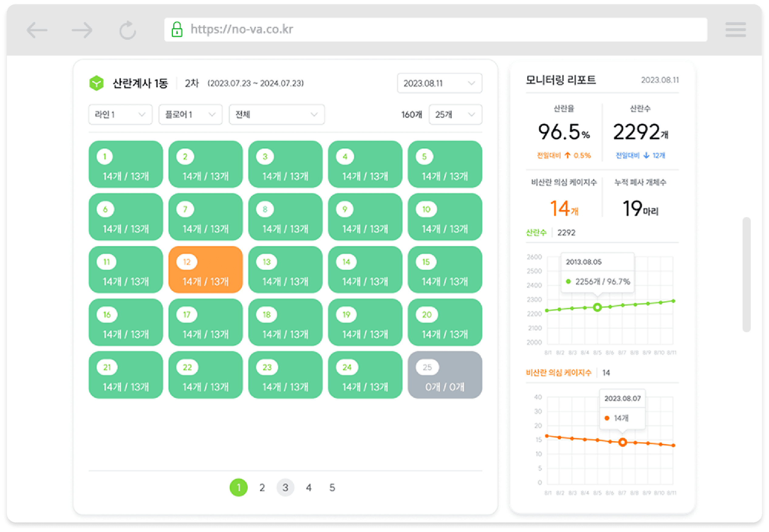Viewport: 769px width, 532px height.
Task: Go to pagination page 2
Action: click(x=262, y=488)
